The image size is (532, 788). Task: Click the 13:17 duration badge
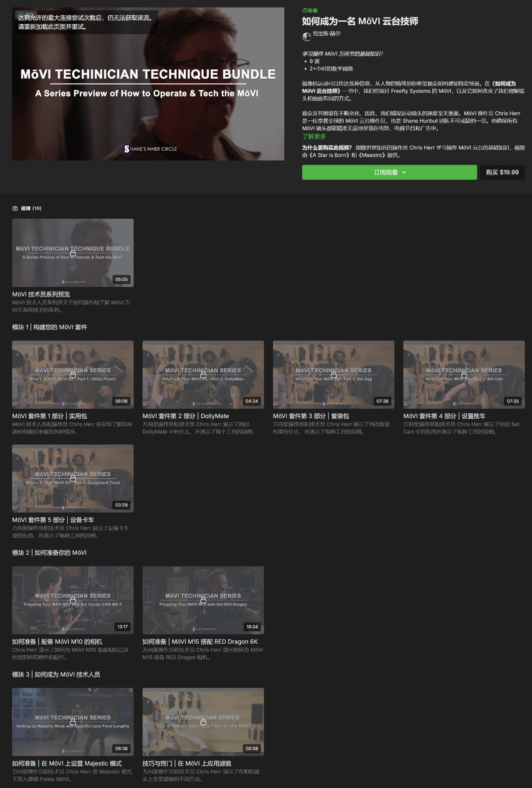[x=122, y=627]
